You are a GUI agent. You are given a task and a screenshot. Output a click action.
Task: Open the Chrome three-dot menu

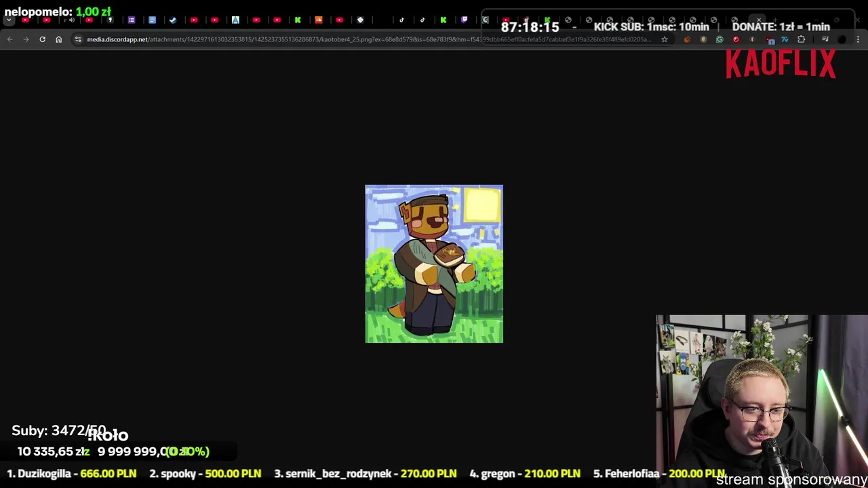click(858, 39)
